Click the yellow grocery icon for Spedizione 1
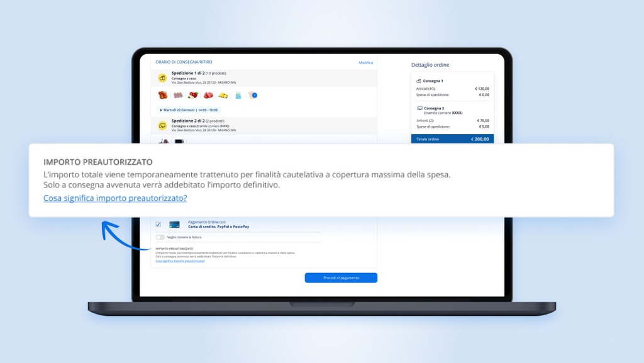Screen dimensions: 644x363 pyautogui.click(x=162, y=78)
